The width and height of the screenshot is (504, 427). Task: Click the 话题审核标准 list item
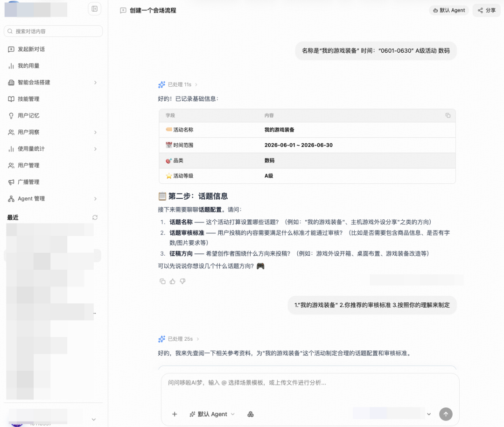coord(309,238)
